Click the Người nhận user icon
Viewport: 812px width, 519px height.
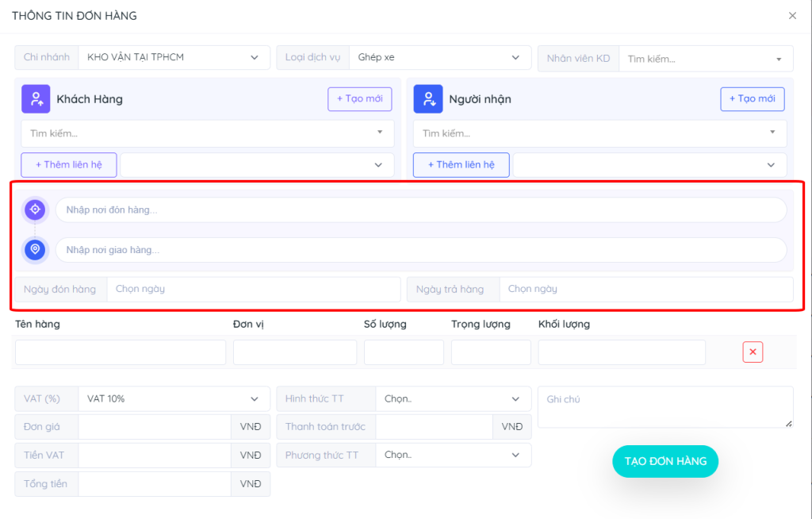428,99
